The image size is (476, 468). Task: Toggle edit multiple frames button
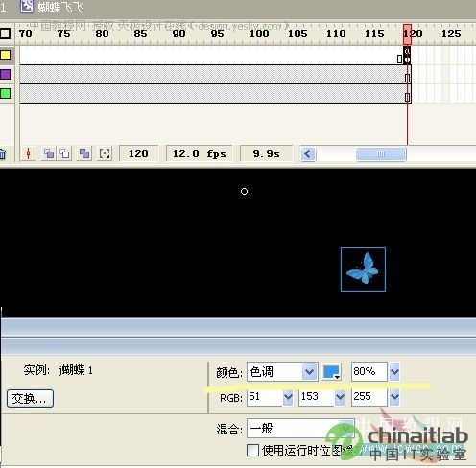(x=84, y=153)
